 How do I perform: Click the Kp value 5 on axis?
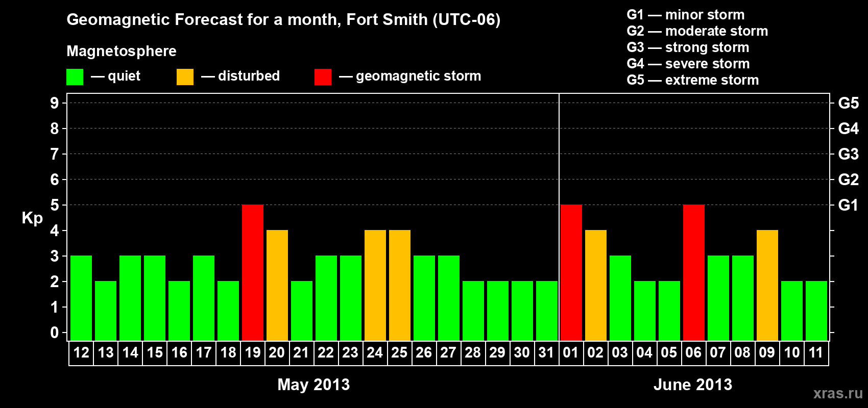tap(55, 205)
